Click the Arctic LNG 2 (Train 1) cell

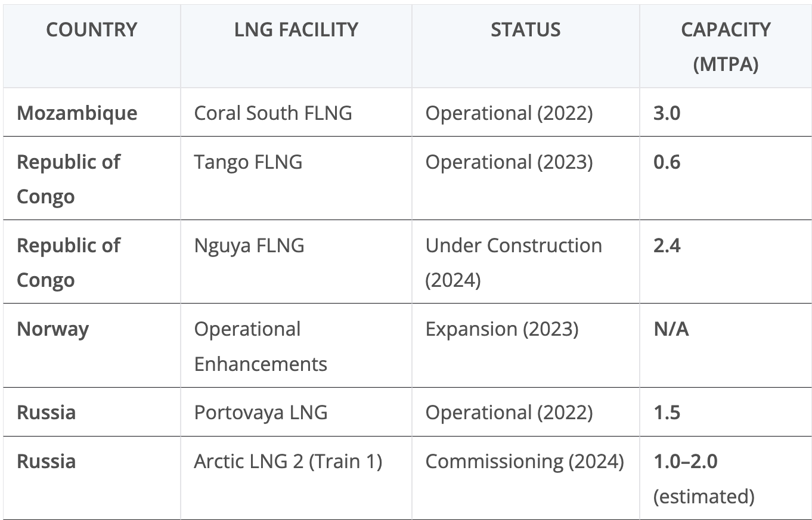pos(296,478)
